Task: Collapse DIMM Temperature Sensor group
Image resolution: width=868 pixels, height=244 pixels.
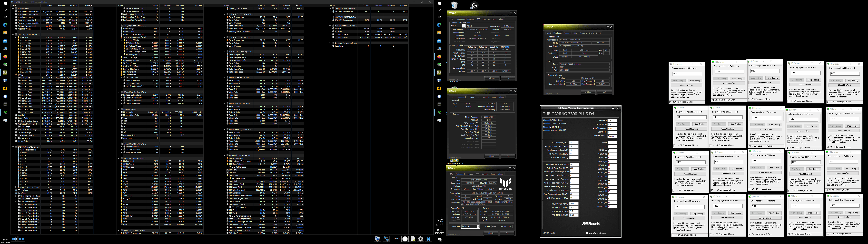Action: [x=119, y=230]
